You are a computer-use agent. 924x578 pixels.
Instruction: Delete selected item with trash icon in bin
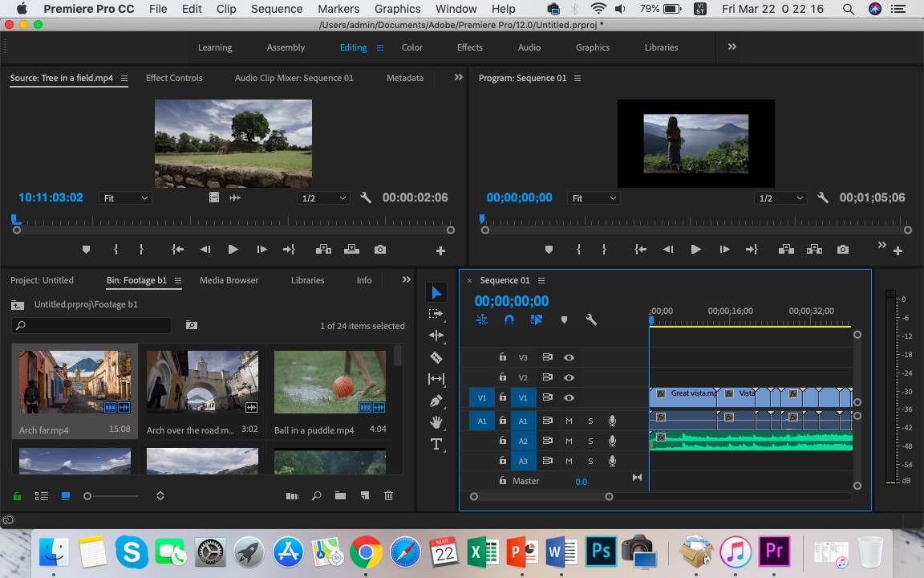coord(388,495)
